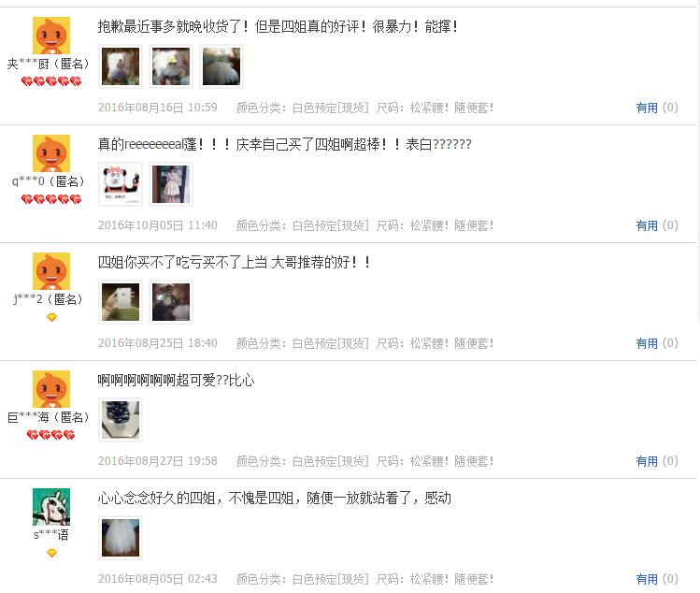This screenshot has width=700, height=593.
Task: Click avatar of reviewer 巨***海
Action: tap(51, 389)
